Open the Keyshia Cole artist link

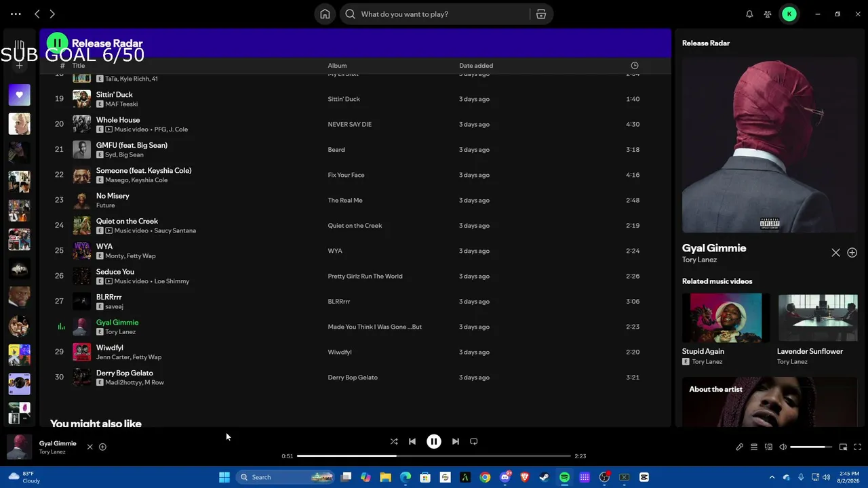click(150, 180)
